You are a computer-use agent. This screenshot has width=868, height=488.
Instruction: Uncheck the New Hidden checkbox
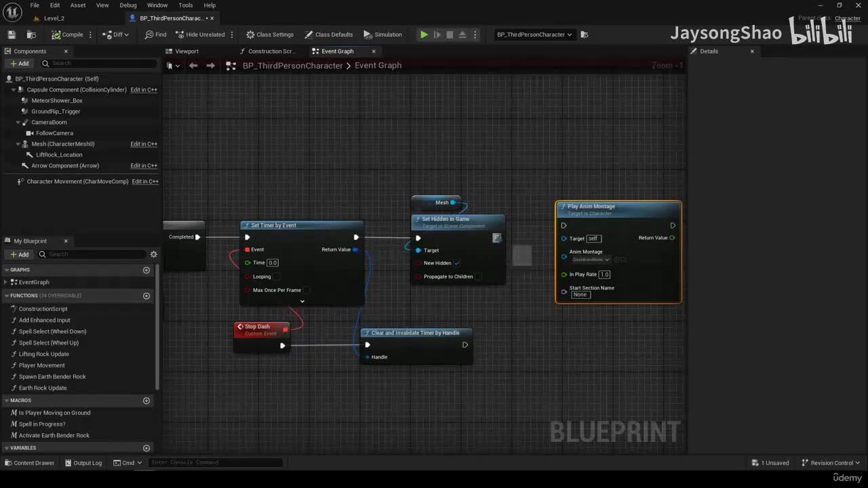tap(456, 263)
